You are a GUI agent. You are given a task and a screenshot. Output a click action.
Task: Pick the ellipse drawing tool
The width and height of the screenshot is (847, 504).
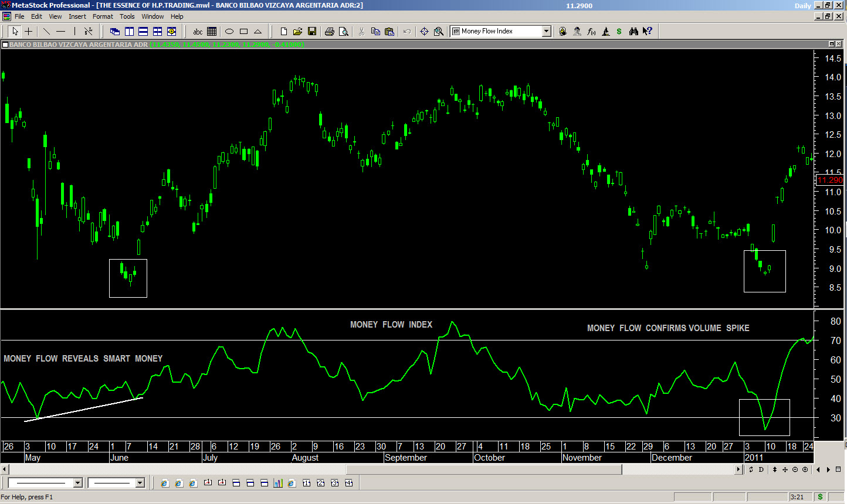click(x=229, y=31)
